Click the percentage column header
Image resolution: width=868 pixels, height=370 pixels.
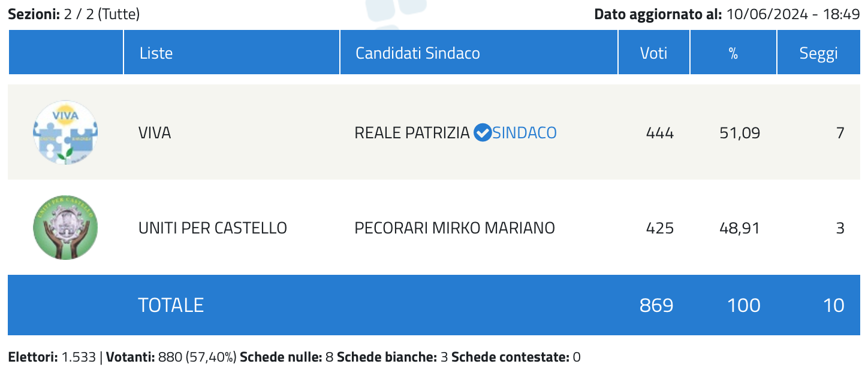pos(733,53)
